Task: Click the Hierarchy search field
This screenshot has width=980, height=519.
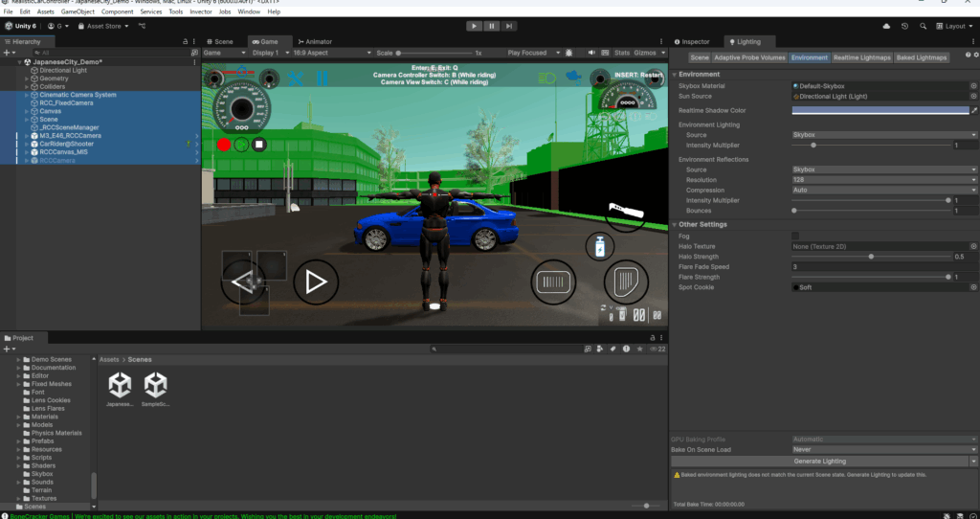Action: [111, 53]
